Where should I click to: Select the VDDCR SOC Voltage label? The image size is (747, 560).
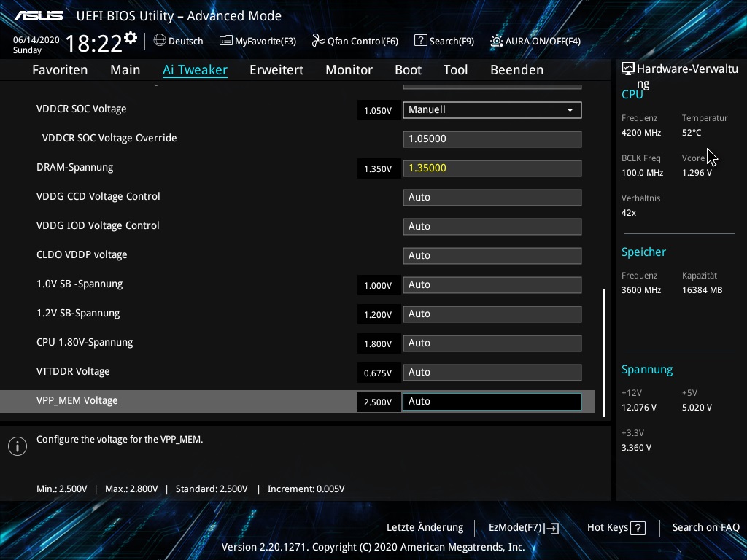[82, 109]
